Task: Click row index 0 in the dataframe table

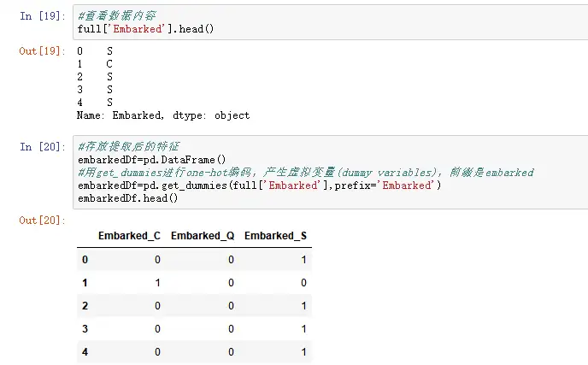Action: click(x=85, y=260)
